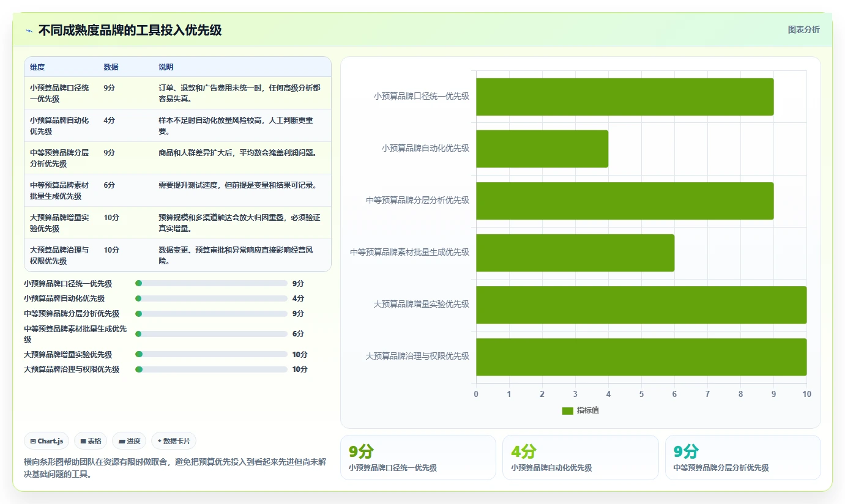The image size is (845, 504).
Task: Click the progress bar for 小预算品牌自动化优先级
Action: [x=211, y=298]
